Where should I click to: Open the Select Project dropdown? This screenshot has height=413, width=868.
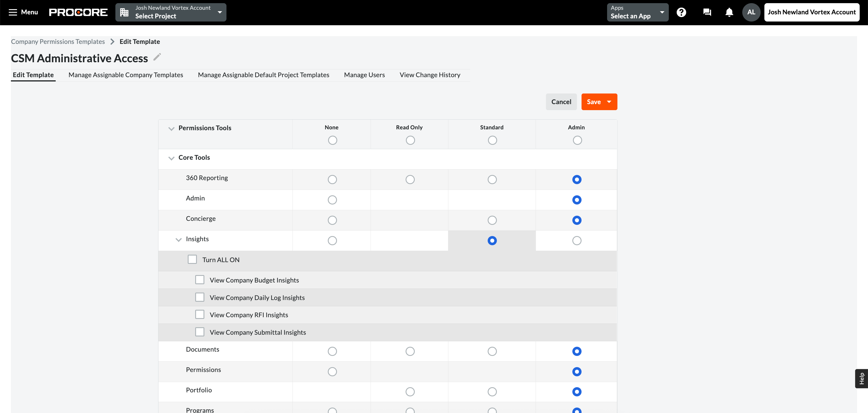pyautogui.click(x=220, y=12)
